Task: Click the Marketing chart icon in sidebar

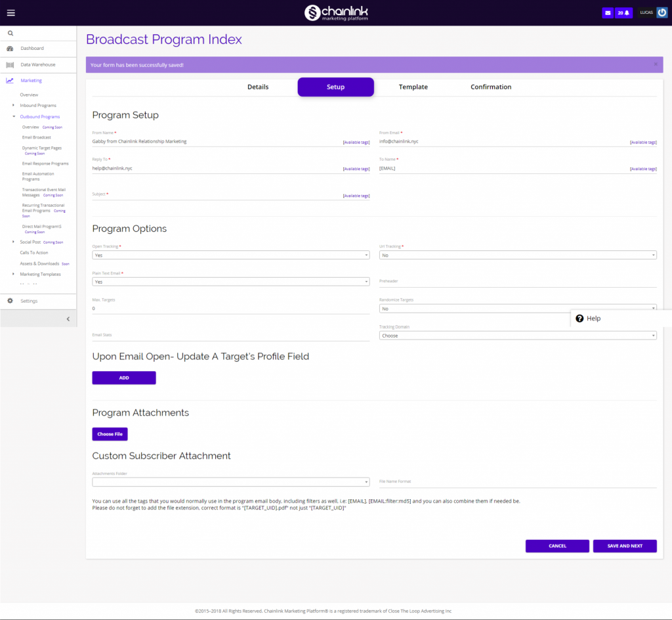Action: click(9, 81)
